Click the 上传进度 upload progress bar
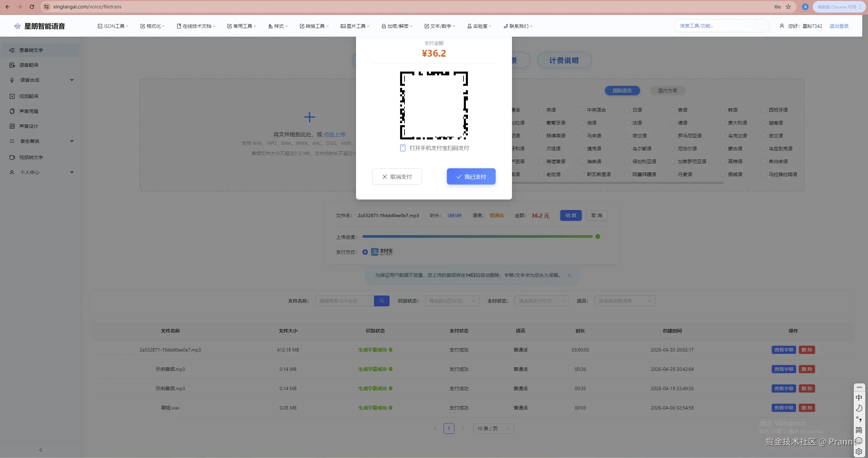The width and height of the screenshot is (868, 458). coord(477,236)
